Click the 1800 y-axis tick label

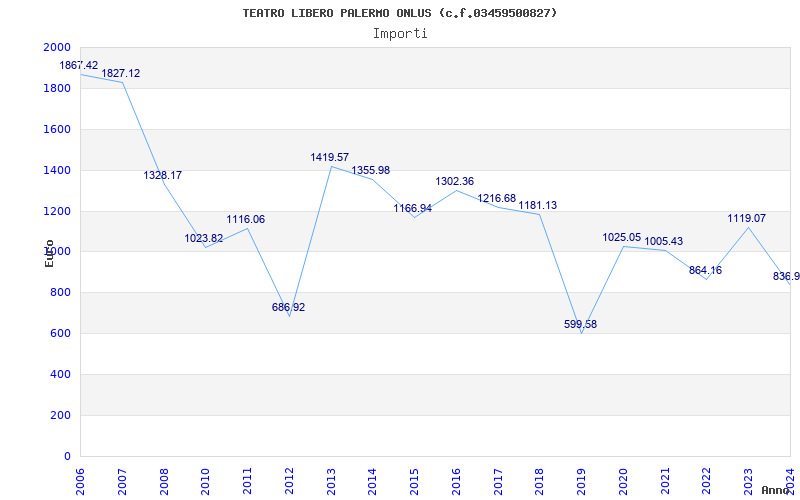click(57, 88)
